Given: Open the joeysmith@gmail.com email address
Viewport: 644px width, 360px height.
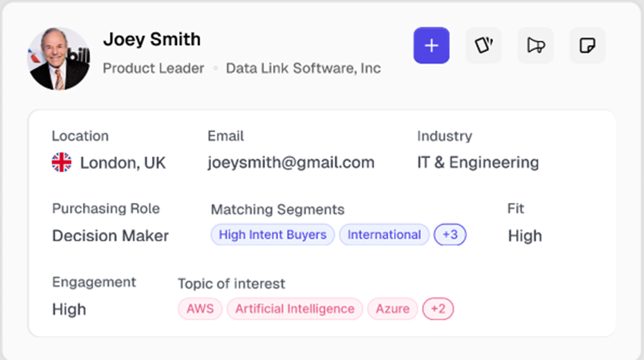Looking at the screenshot, I should coord(291,163).
